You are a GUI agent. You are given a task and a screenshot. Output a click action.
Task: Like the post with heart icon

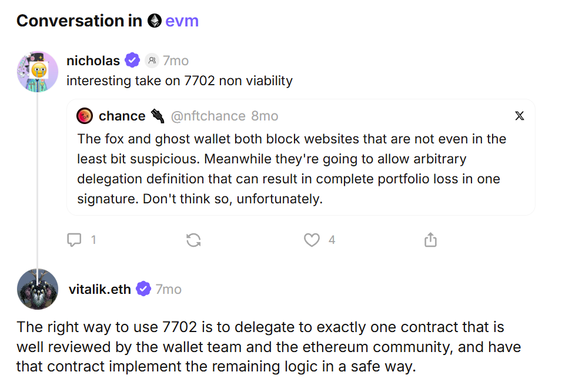pyautogui.click(x=312, y=240)
